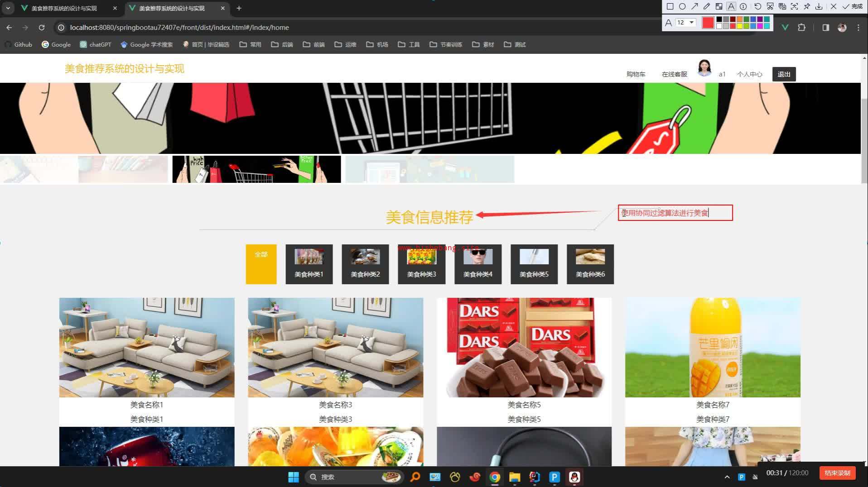
Task: Toggle the browser side panel
Action: pos(825,28)
